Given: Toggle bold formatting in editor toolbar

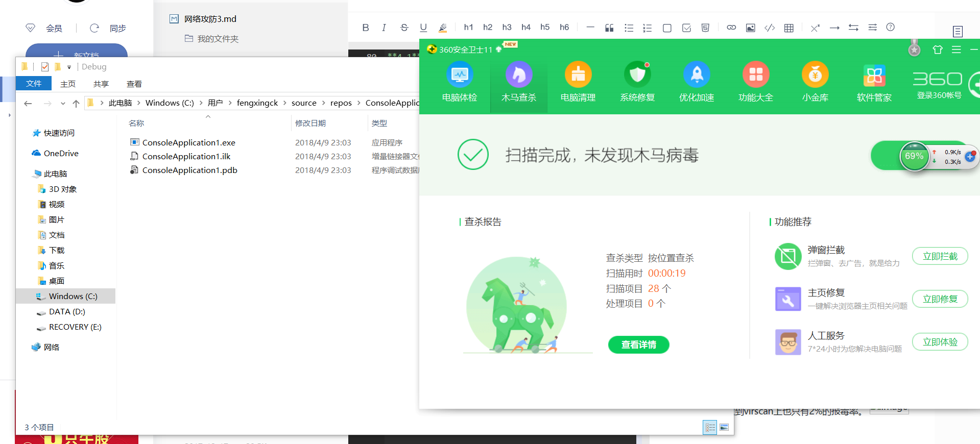Looking at the screenshot, I should pos(366,28).
